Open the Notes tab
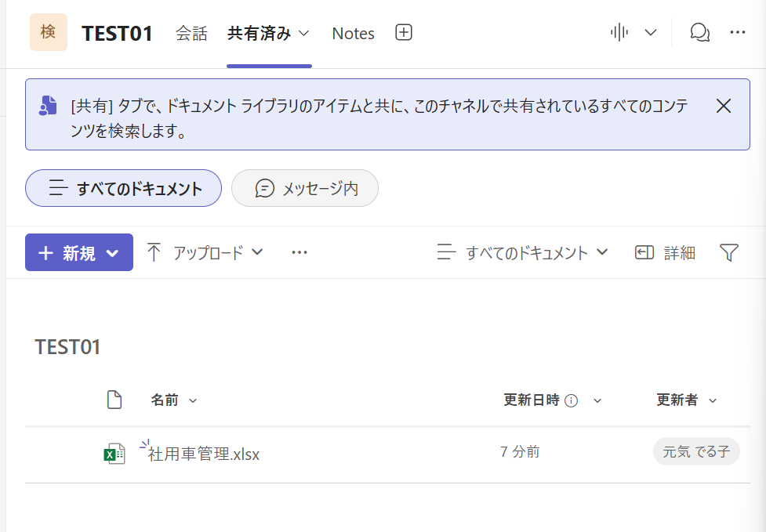Screen dimensions: 766x532 tap(353, 34)
